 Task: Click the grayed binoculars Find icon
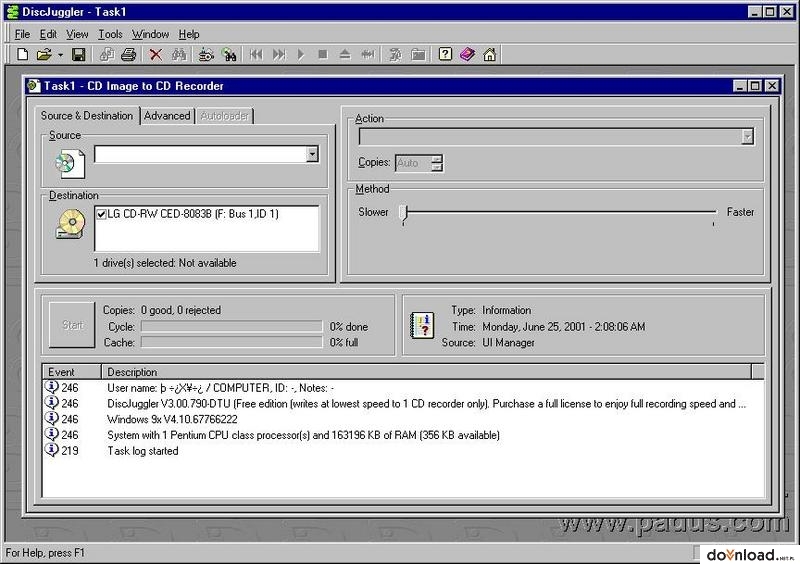[x=179, y=54]
